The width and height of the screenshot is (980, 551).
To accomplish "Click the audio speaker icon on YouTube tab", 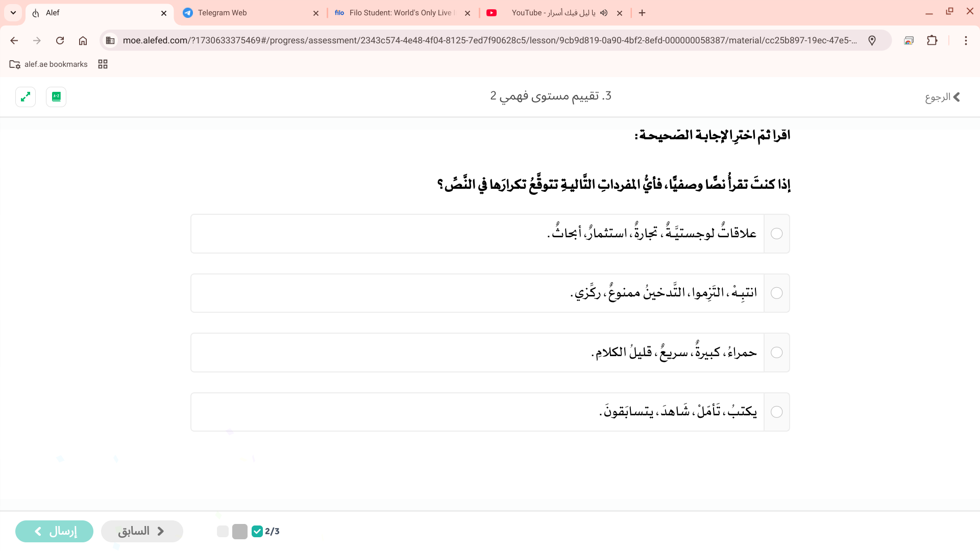I will tap(604, 13).
